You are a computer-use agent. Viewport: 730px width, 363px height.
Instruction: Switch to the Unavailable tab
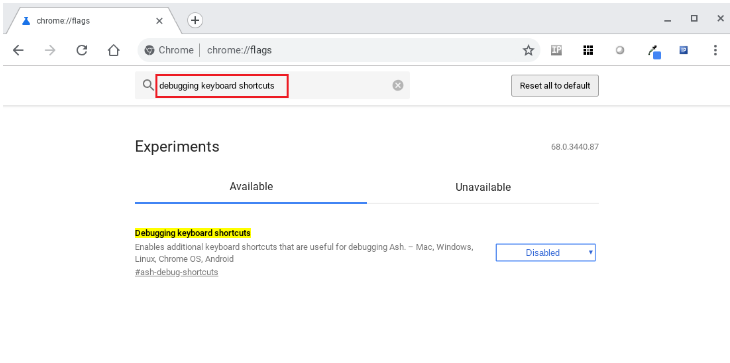point(483,187)
